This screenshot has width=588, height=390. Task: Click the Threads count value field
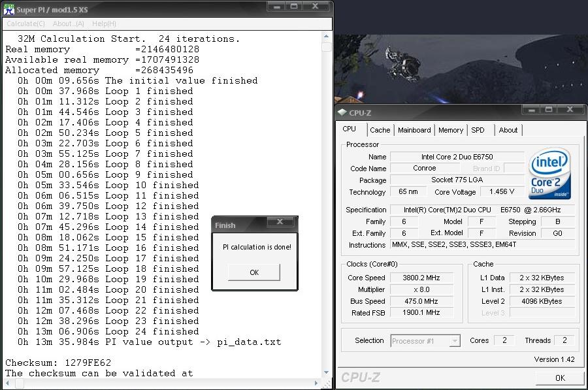[x=564, y=340]
